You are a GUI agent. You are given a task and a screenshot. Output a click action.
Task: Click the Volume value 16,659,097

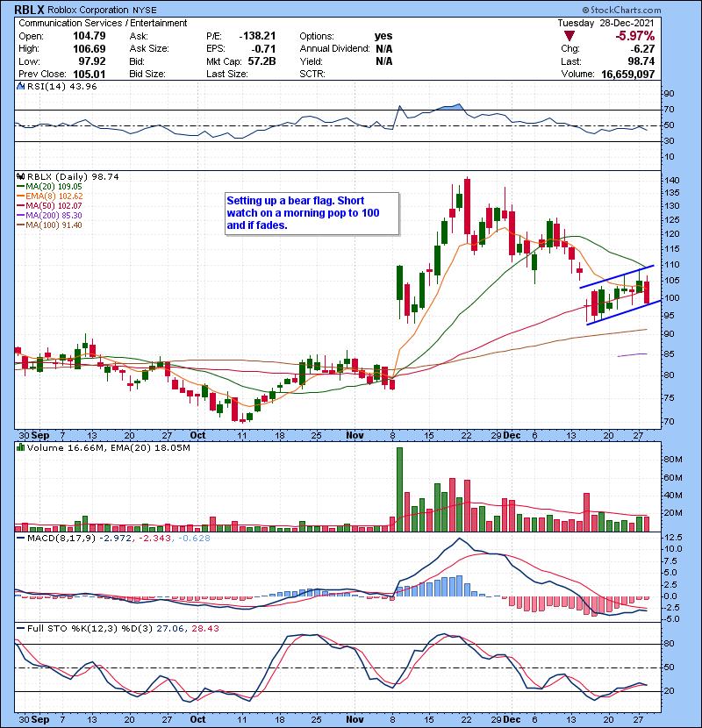point(627,75)
